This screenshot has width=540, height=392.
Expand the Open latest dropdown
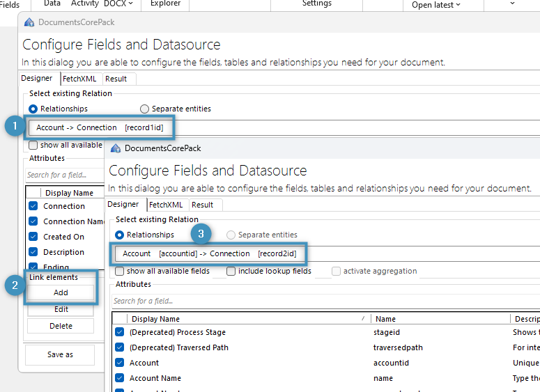[x=436, y=5]
